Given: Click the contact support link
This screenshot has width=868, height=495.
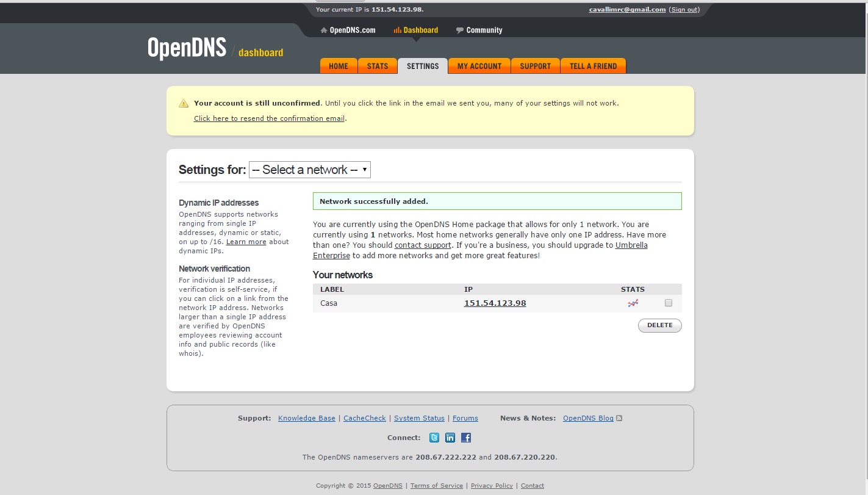Looking at the screenshot, I should point(423,245).
